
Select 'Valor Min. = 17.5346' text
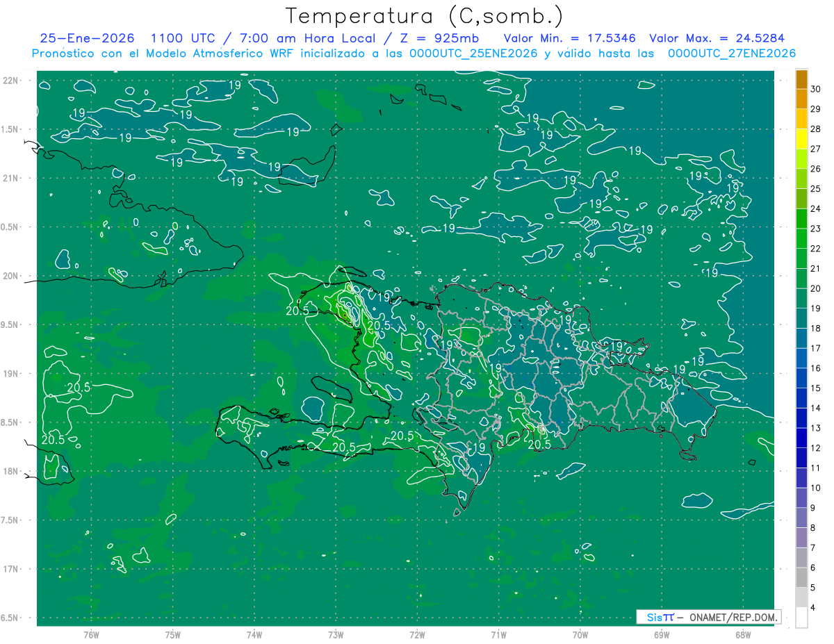(x=569, y=38)
